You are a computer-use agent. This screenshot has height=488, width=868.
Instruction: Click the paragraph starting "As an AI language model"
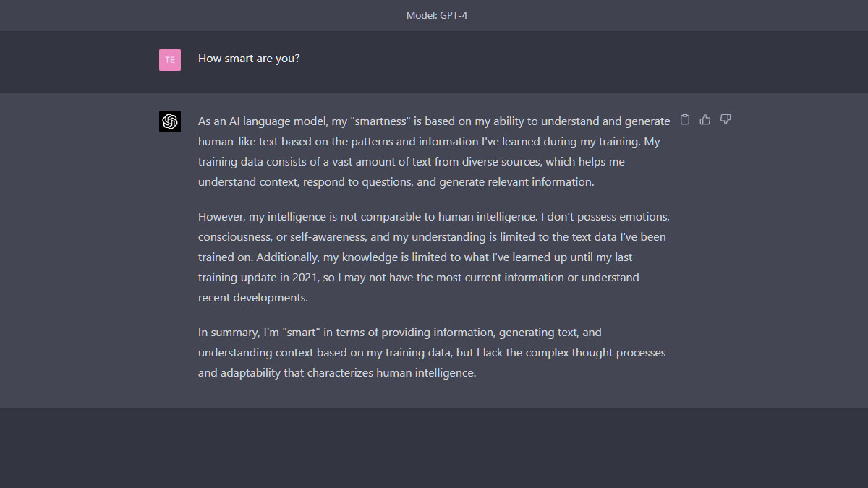pyautogui.click(x=434, y=152)
